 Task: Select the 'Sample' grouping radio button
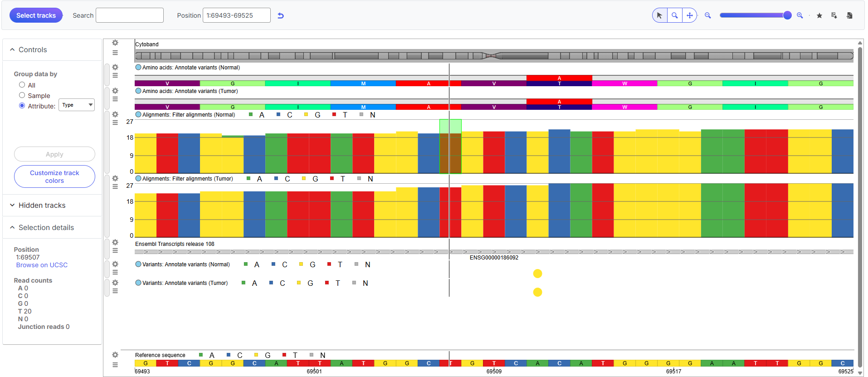point(22,95)
